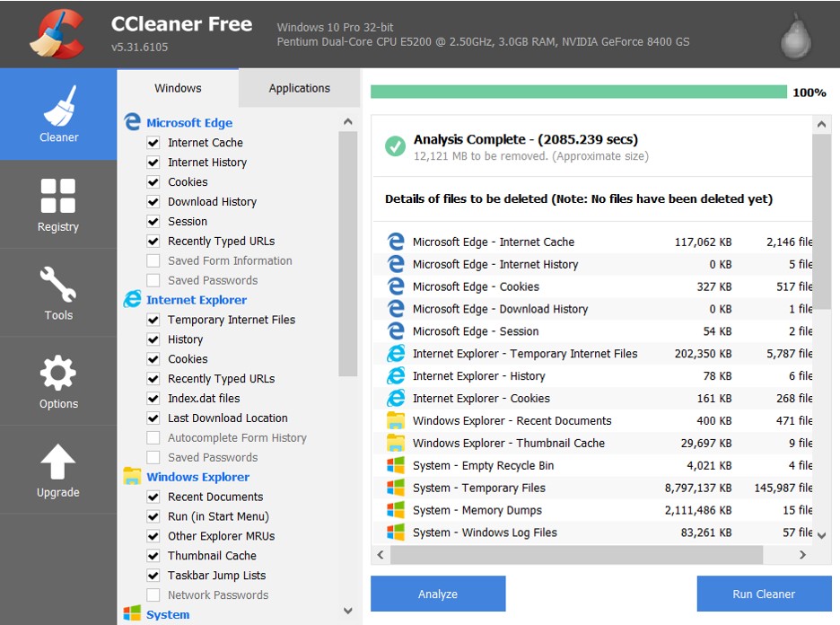Click the green analysis progress bar
Image resolution: width=840 pixels, height=625 pixels.
tap(579, 92)
